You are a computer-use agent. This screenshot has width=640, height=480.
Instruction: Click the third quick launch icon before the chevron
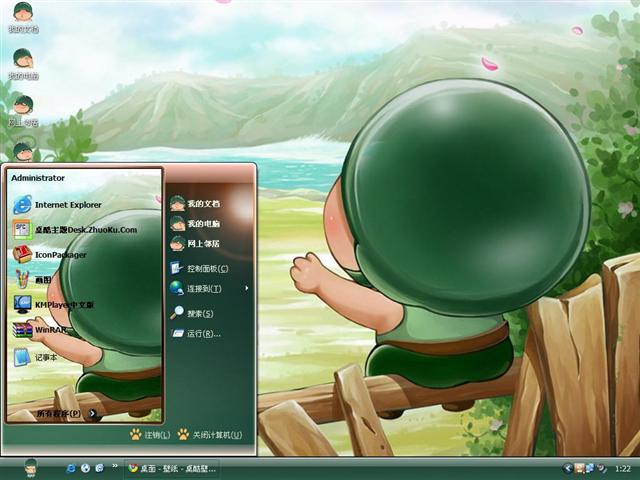(x=99, y=468)
